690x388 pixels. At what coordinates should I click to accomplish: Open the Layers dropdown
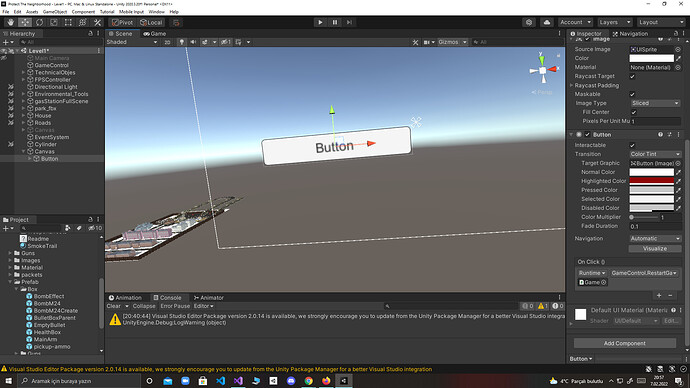[x=615, y=22]
